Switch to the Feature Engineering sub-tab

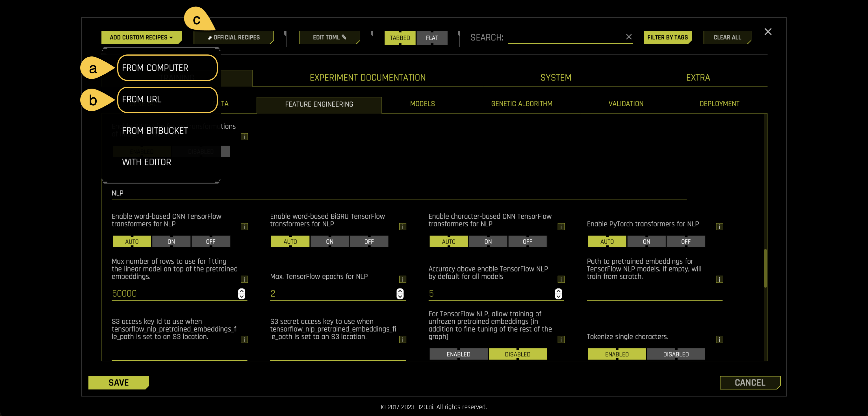(x=319, y=105)
